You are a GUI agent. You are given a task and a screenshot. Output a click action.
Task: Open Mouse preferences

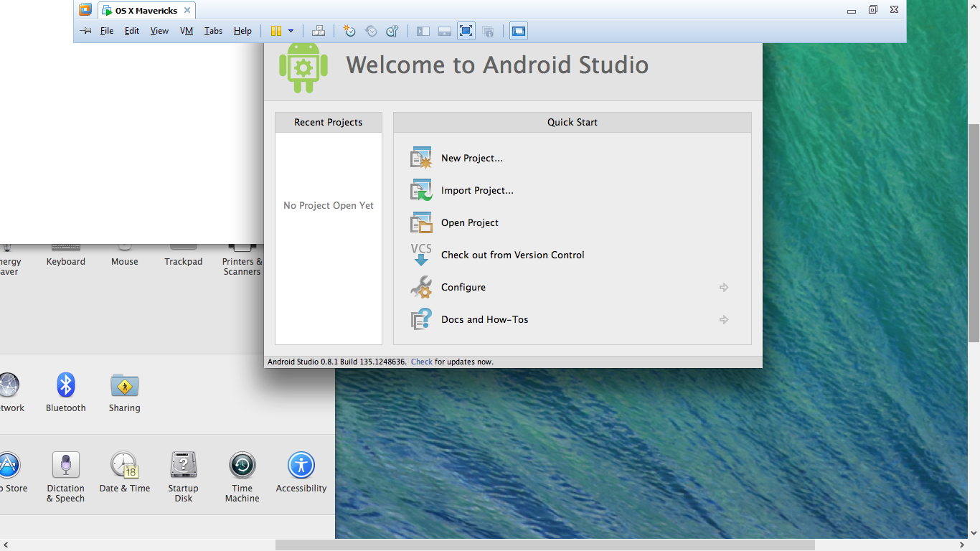pos(125,255)
